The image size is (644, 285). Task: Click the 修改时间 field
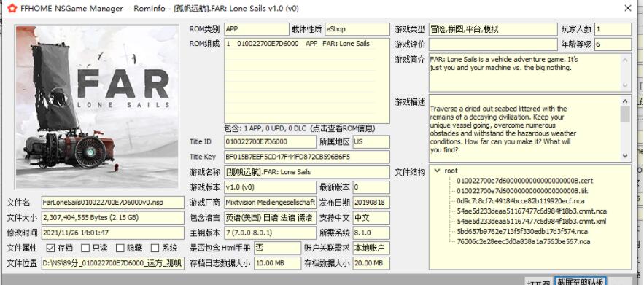[113, 233]
